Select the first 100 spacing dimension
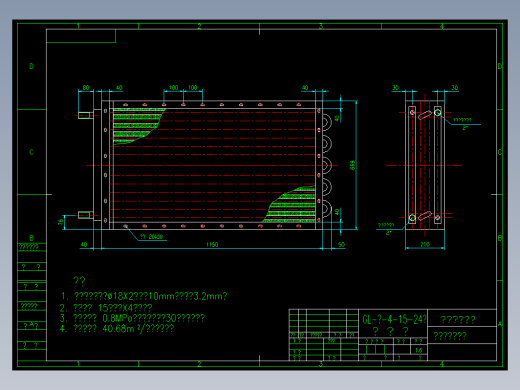Viewport: 520px width, 390px height. tap(173, 88)
